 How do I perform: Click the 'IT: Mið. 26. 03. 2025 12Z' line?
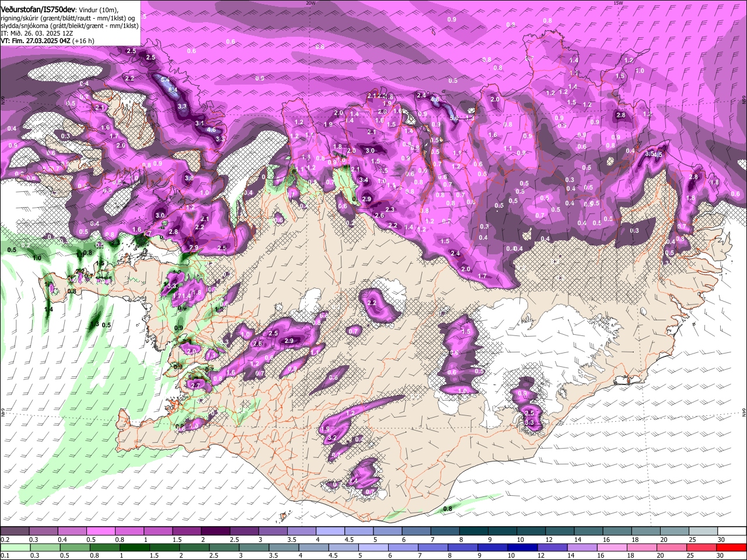click(36, 33)
